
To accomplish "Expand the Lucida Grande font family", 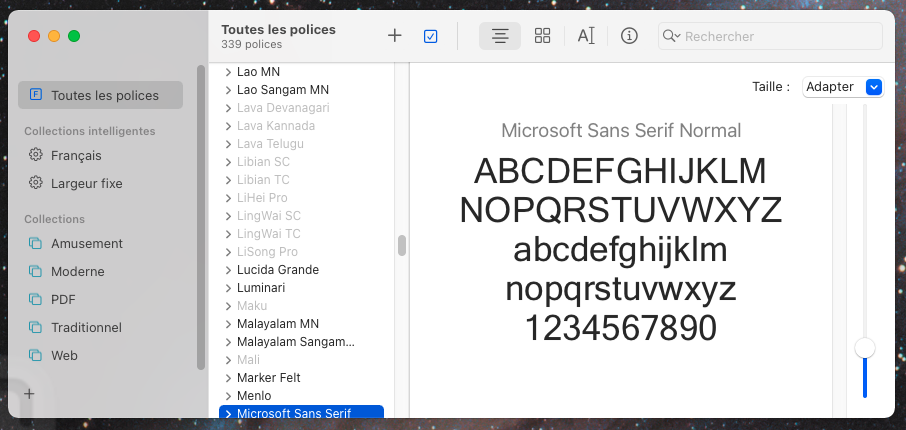I will click(228, 270).
